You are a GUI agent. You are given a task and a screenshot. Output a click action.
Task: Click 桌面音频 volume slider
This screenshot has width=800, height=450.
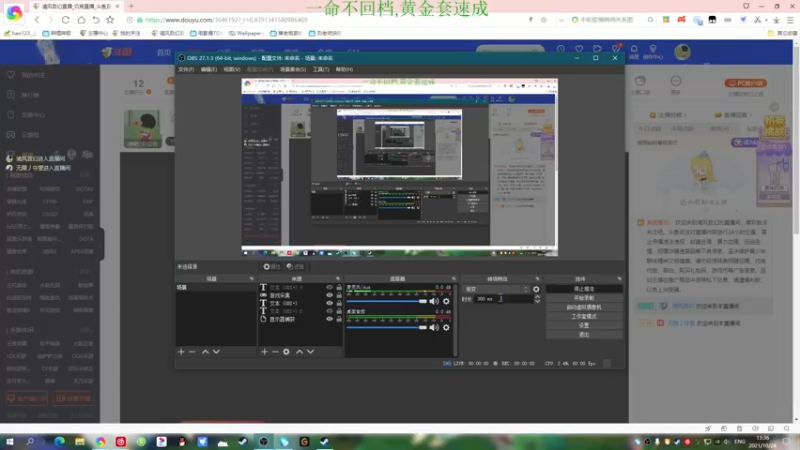click(x=387, y=328)
